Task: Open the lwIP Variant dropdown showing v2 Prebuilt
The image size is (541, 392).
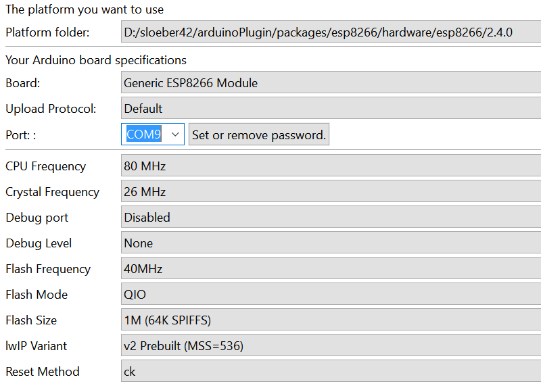Action: pos(328,345)
